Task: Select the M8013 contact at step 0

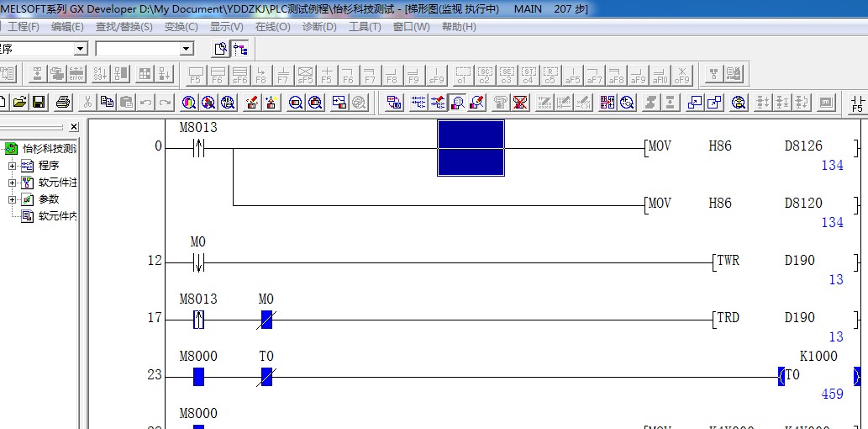Action: pos(199,149)
